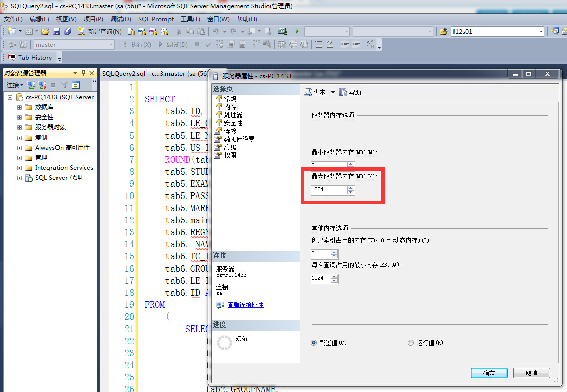Click the 脚本 script button in dialog
Image resolution: width=567 pixels, height=392 pixels.
coord(315,92)
